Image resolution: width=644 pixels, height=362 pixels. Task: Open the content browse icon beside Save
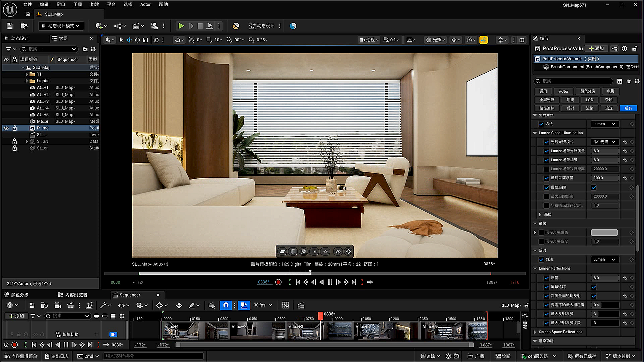[x=24, y=26]
